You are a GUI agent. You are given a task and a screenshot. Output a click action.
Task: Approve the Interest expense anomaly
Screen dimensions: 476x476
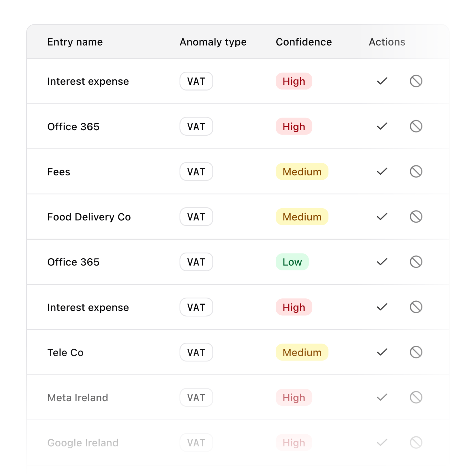click(382, 81)
